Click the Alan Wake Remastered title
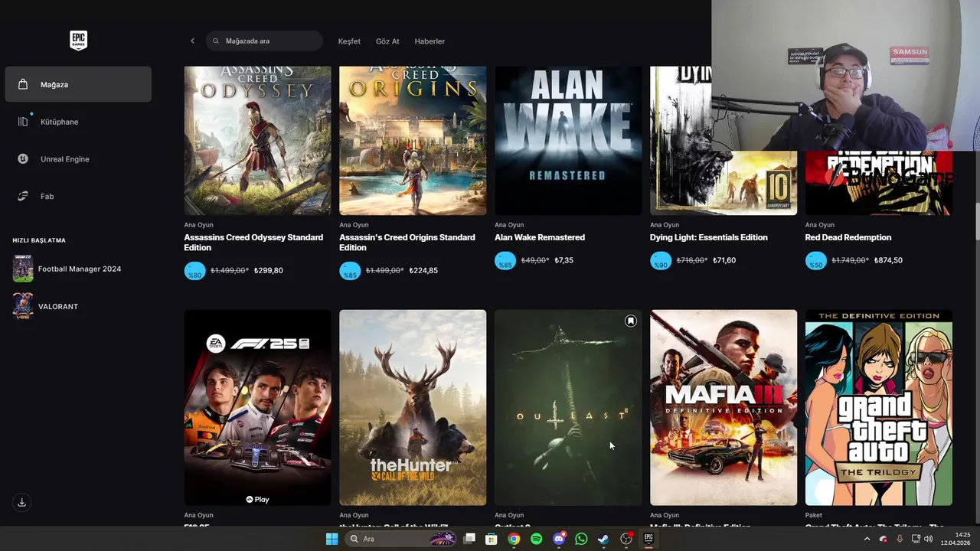Viewport: 980px width, 551px height. tap(540, 237)
